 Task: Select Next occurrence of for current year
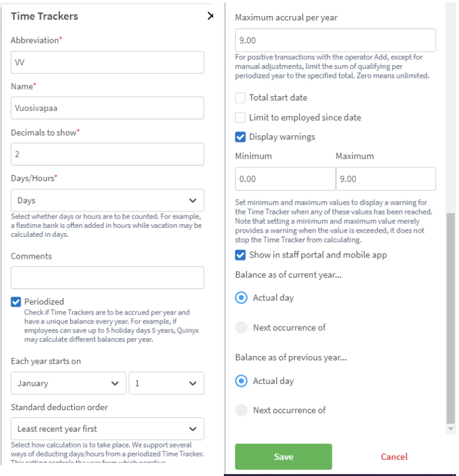241,328
